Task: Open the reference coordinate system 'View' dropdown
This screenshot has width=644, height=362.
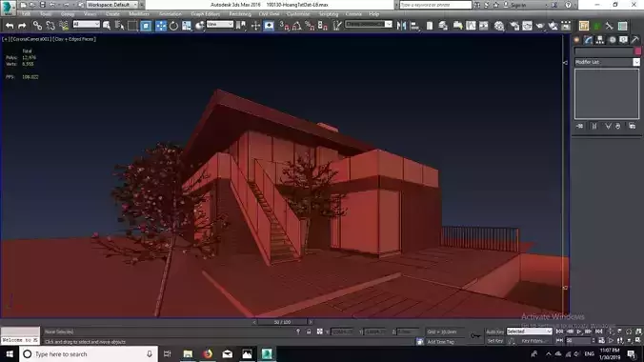Action: pyautogui.click(x=220, y=25)
